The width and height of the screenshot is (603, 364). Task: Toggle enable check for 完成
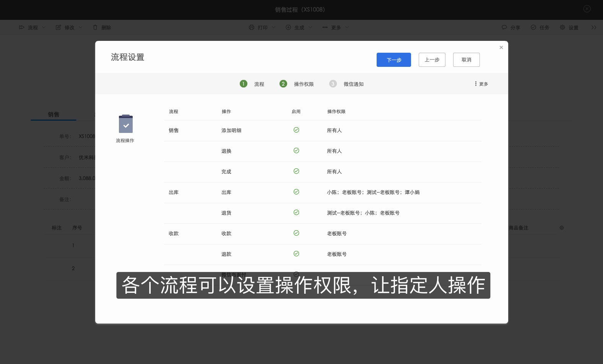[x=296, y=171]
